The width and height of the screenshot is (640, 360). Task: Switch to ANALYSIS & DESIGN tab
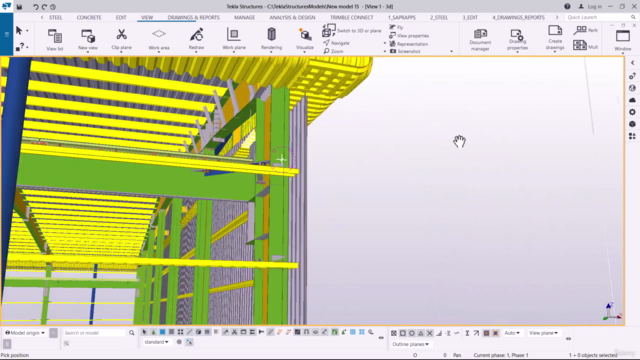292,18
